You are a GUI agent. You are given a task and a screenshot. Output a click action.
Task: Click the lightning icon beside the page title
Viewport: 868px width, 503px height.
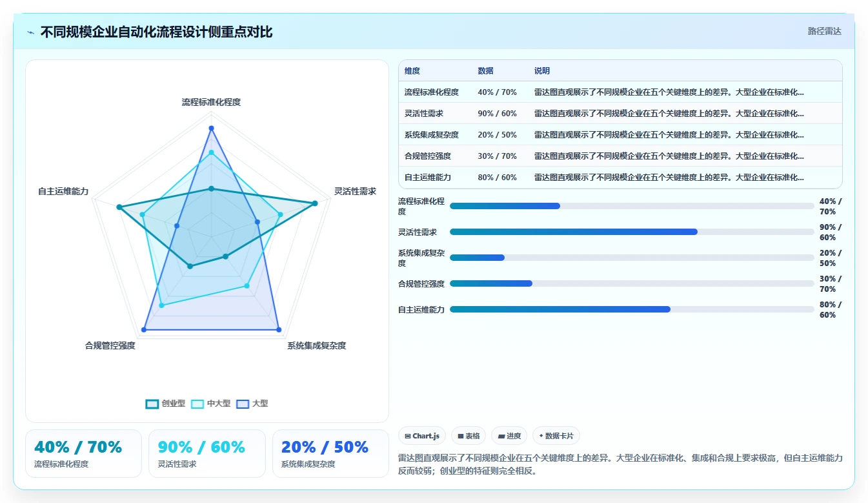pos(31,32)
